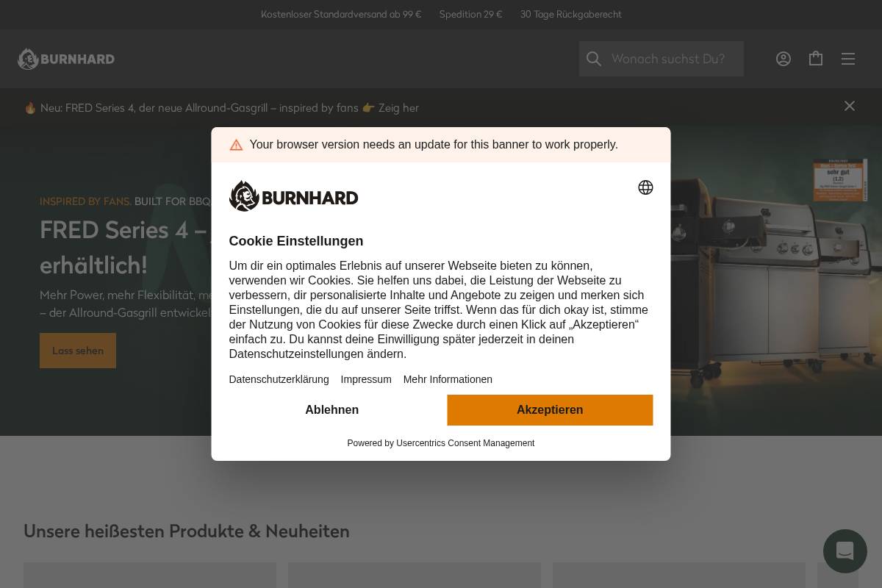Open the Mehr Informationen link
Viewport: 882px width, 588px height.
pos(448,379)
